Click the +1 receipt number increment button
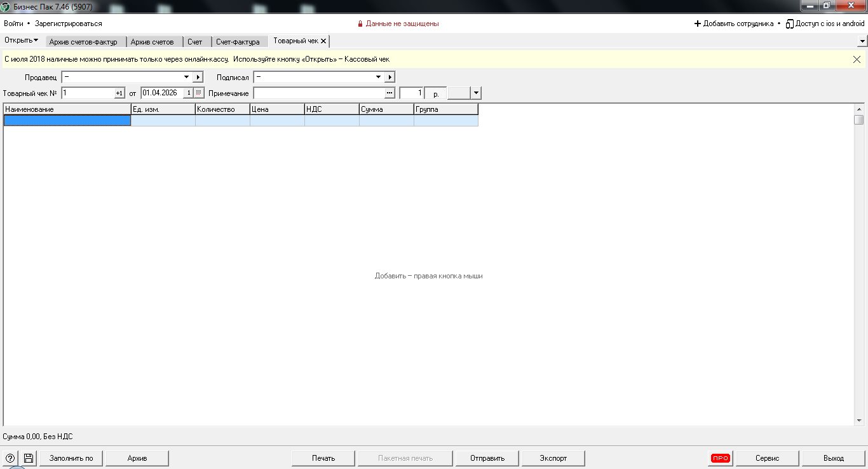 click(x=119, y=93)
